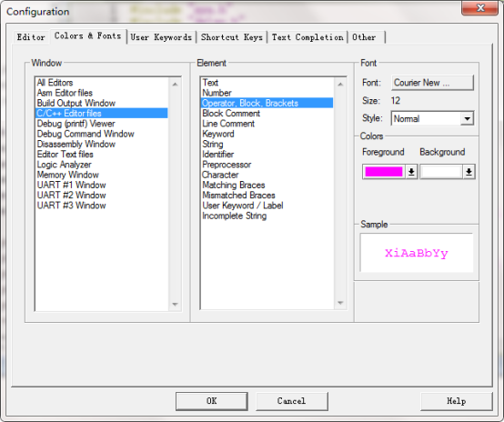This screenshot has height=422, width=504.
Task: Select the Number element
Action: click(267, 93)
